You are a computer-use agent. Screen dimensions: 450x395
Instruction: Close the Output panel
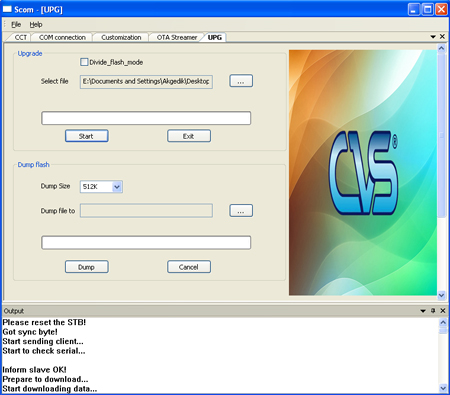tap(443, 311)
